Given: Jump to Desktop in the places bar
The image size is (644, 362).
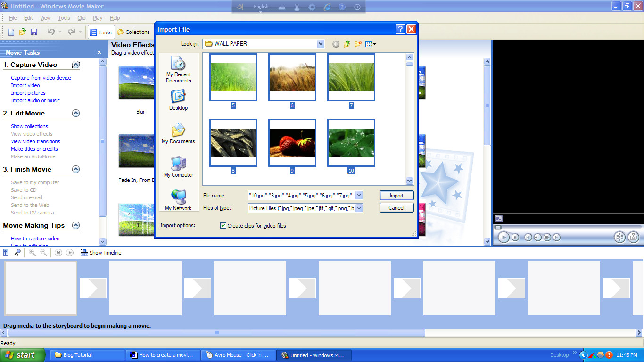Looking at the screenshot, I should 178,100.
